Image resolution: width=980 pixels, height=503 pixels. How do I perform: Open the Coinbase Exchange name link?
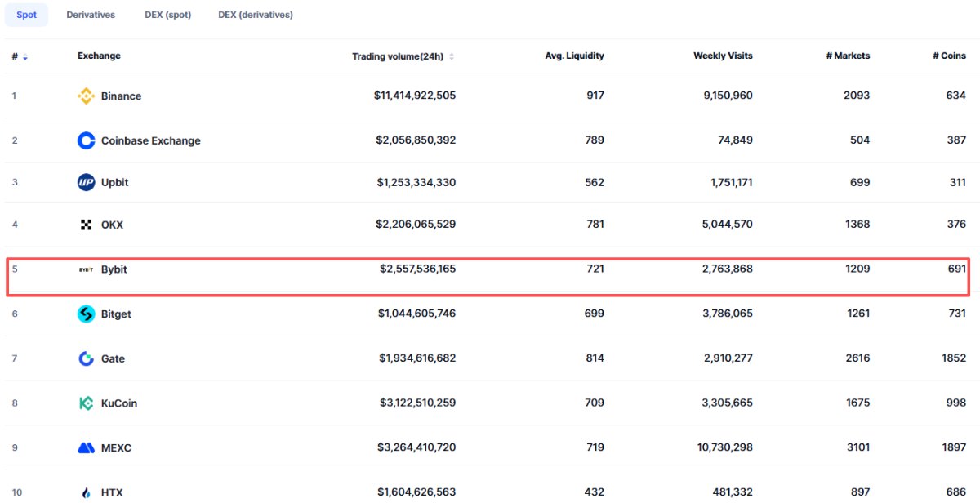[150, 140]
